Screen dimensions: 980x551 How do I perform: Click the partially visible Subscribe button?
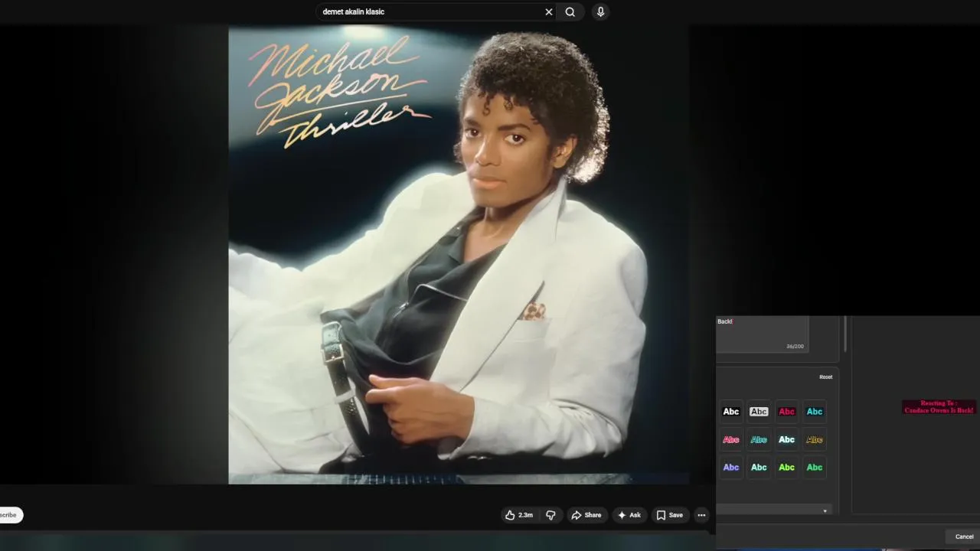pyautogui.click(x=11, y=515)
